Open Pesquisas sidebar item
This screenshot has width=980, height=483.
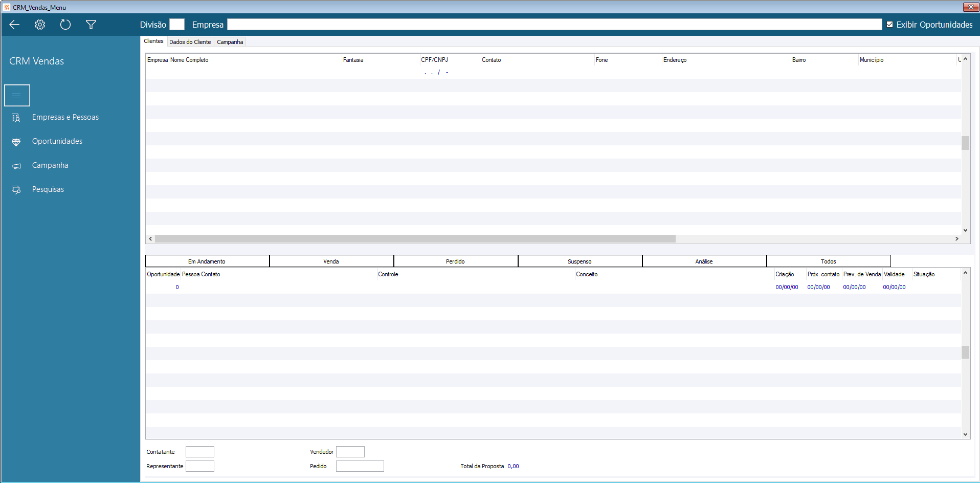[48, 189]
